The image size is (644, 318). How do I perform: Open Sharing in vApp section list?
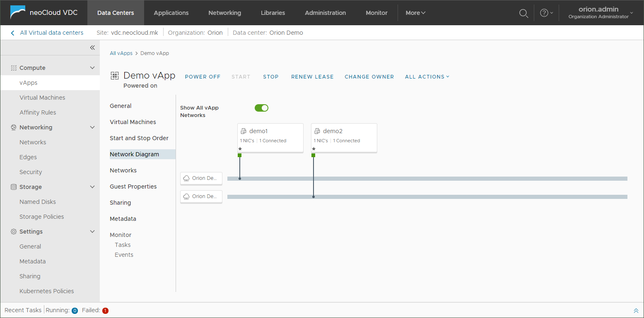click(120, 203)
